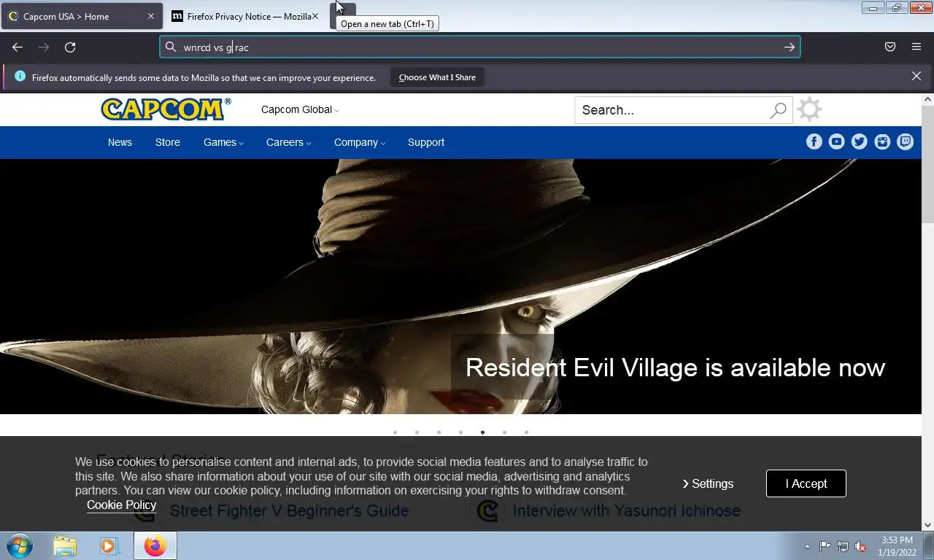Open the Windows Start button
The height and width of the screenshot is (560, 934).
(19, 545)
